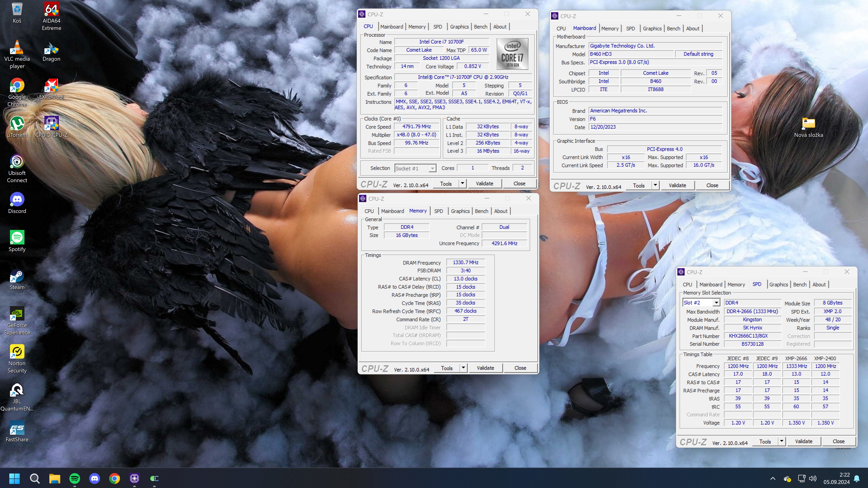Select the Spotify desktop icon

(17, 241)
